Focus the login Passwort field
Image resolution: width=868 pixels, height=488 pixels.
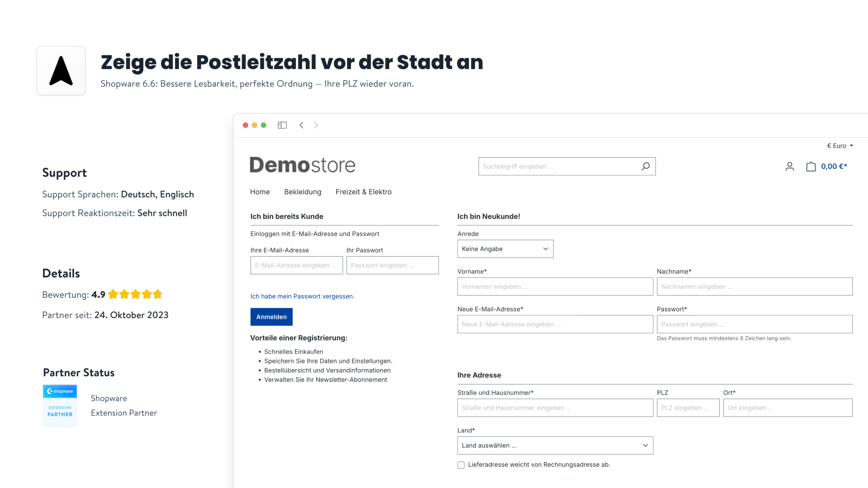392,265
